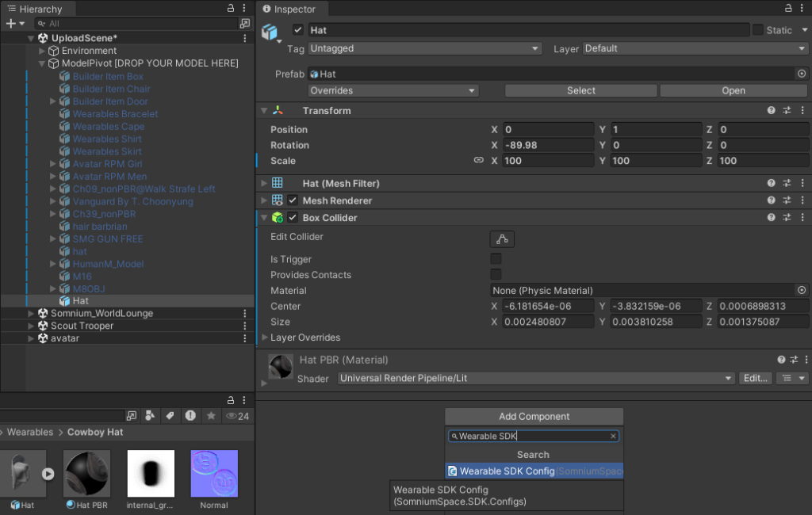Select the Normal map texture thumbnail
The image size is (812, 515).
click(214, 475)
